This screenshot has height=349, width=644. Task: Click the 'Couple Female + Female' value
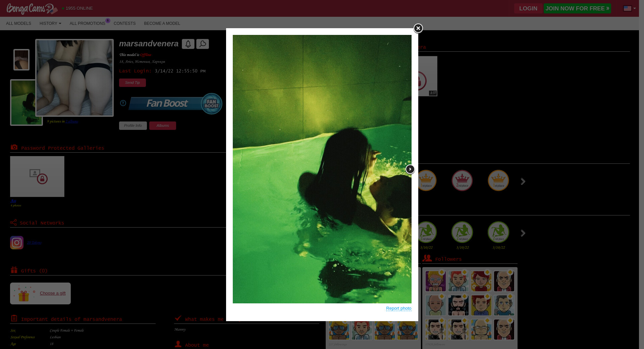pyautogui.click(x=67, y=331)
